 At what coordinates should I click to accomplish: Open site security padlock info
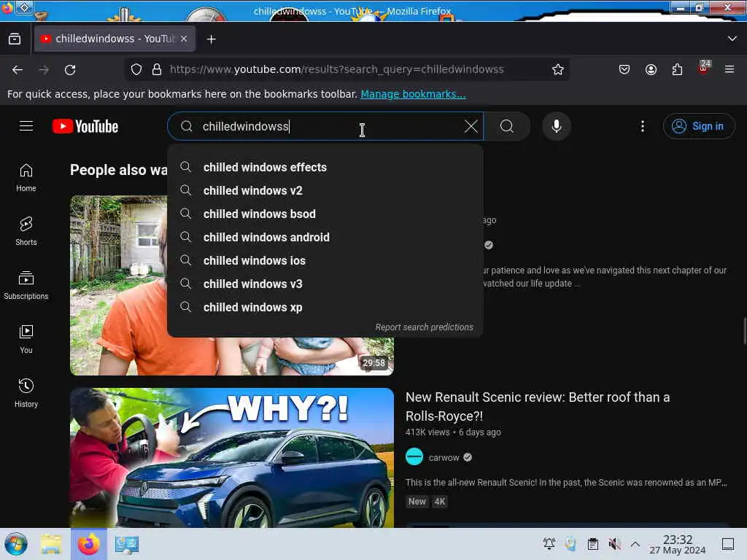click(x=157, y=69)
